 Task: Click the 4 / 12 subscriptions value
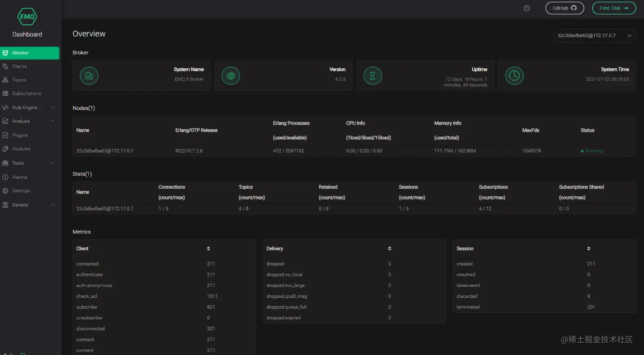click(485, 209)
